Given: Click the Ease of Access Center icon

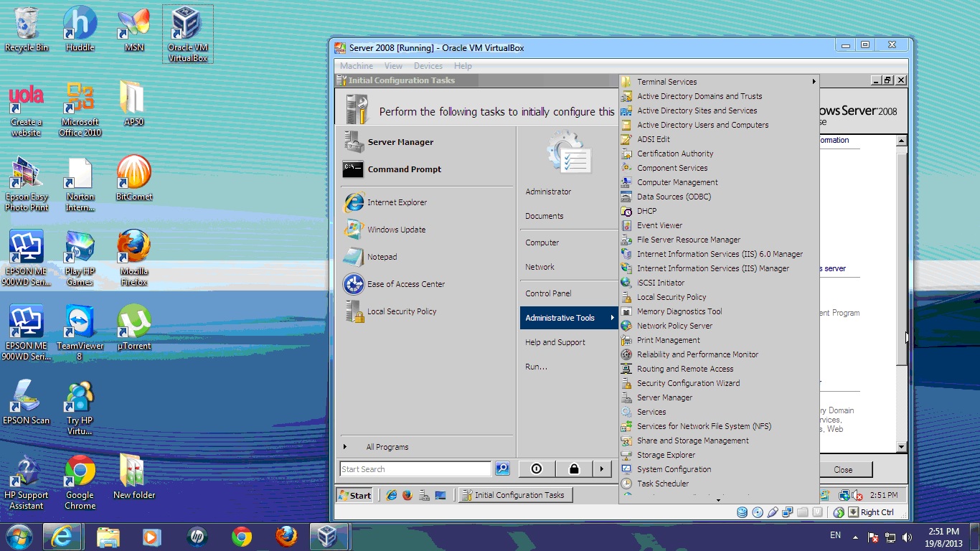Looking at the screenshot, I should (x=353, y=284).
